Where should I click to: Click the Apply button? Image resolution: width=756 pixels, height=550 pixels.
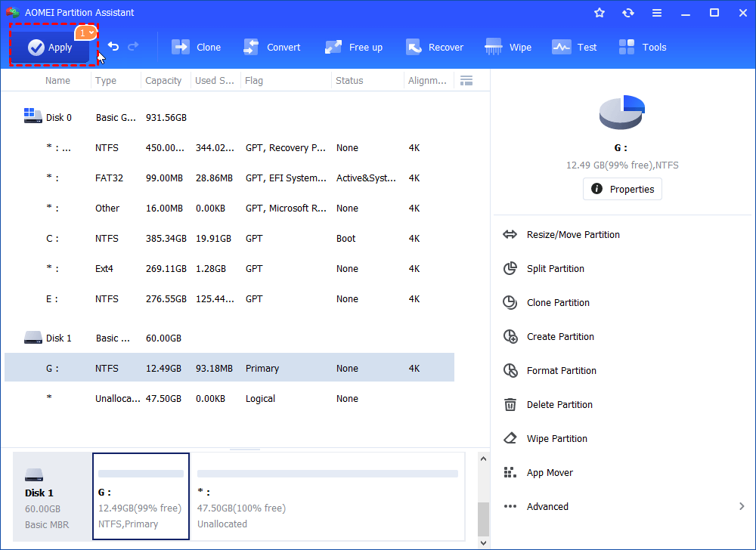click(51, 47)
